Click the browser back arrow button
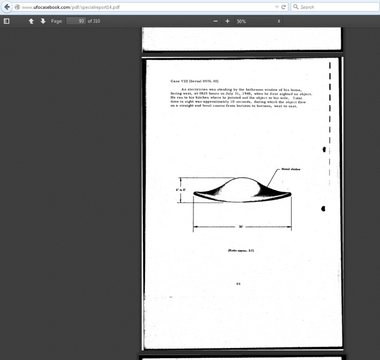The height and width of the screenshot is (360, 380). coord(6,7)
